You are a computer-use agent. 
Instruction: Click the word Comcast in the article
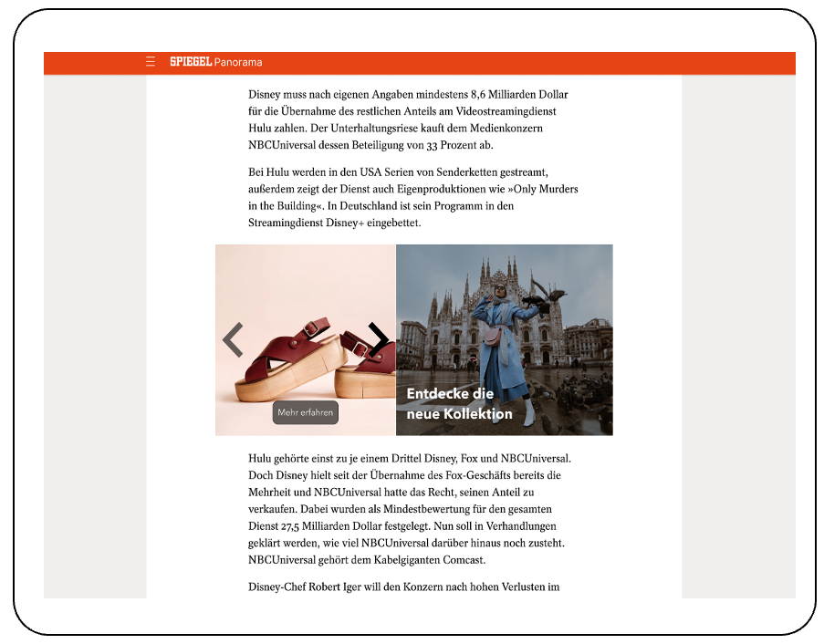[463, 559]
